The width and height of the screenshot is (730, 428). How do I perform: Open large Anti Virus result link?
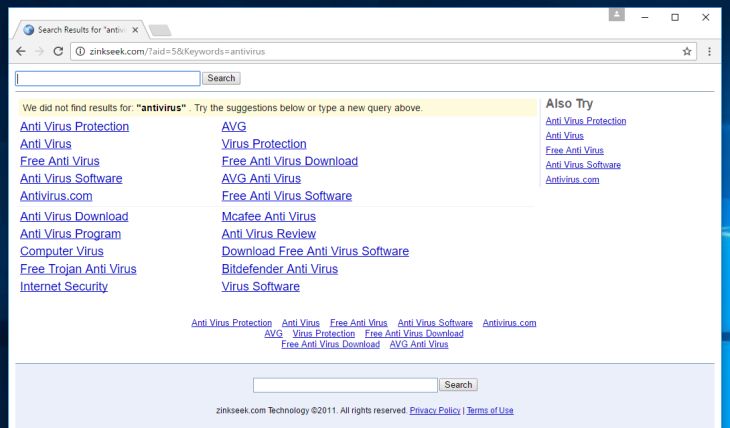tap(46, 144)
